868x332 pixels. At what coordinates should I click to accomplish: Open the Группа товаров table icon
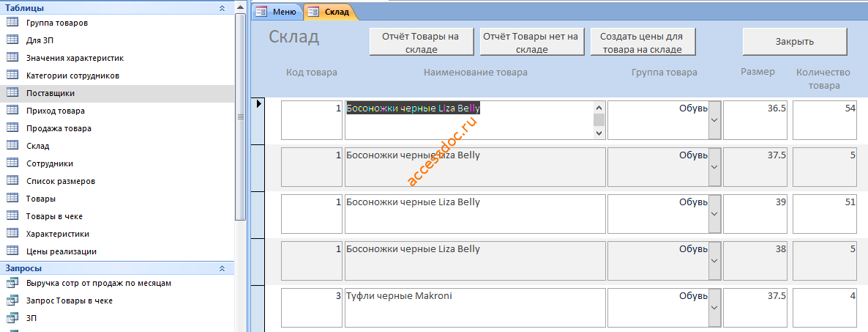[12, 23]
